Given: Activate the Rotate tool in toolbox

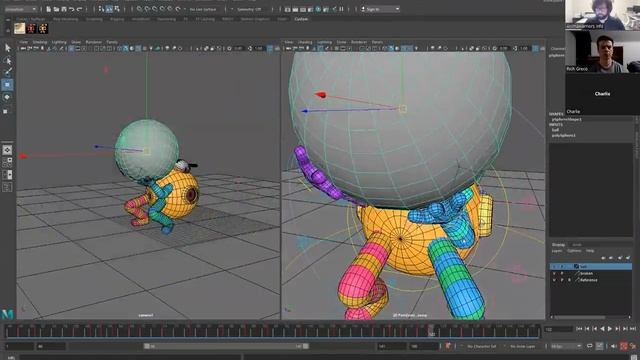Looking at the screenshot, I should [x=7, y=97].
